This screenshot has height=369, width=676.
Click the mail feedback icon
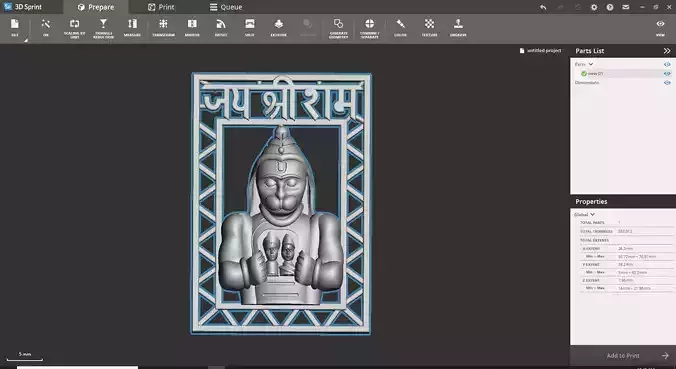626,7
